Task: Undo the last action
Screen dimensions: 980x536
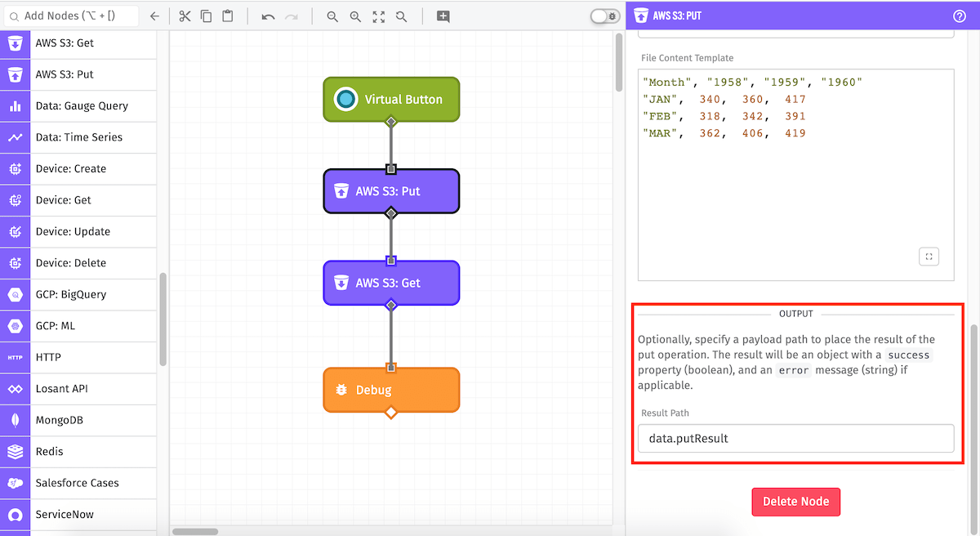Action: [x=268, y=16]
